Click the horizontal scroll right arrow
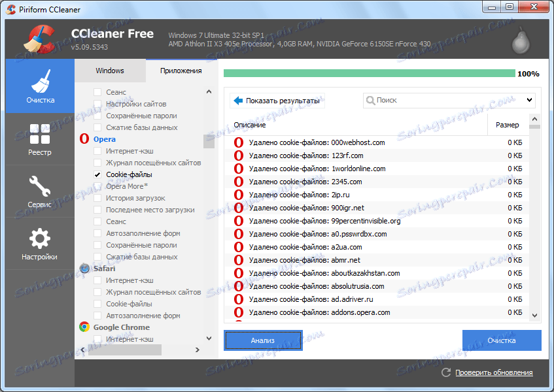The width and height of the screenshot is (554, 392). click(197, 350)
